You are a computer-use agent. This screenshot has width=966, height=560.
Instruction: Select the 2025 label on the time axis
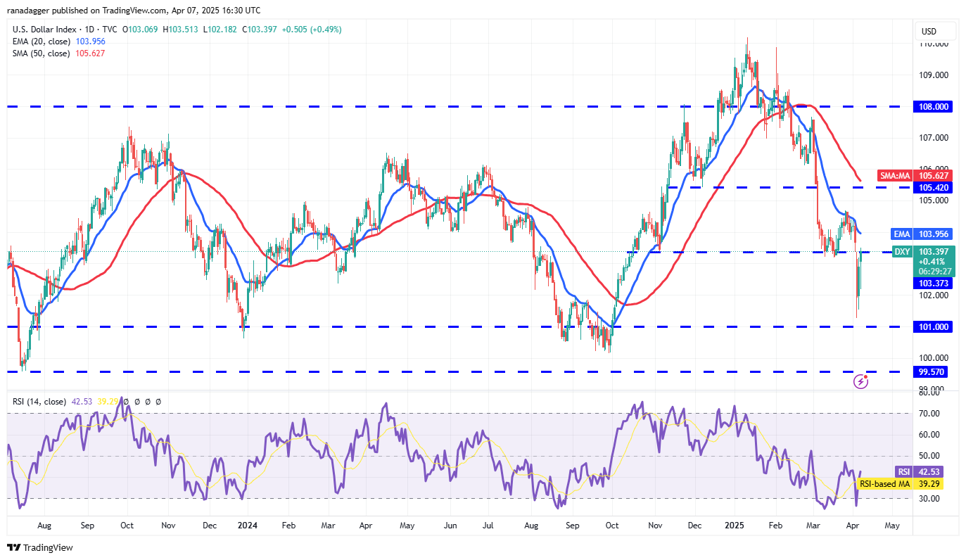(x=735, y=526)
